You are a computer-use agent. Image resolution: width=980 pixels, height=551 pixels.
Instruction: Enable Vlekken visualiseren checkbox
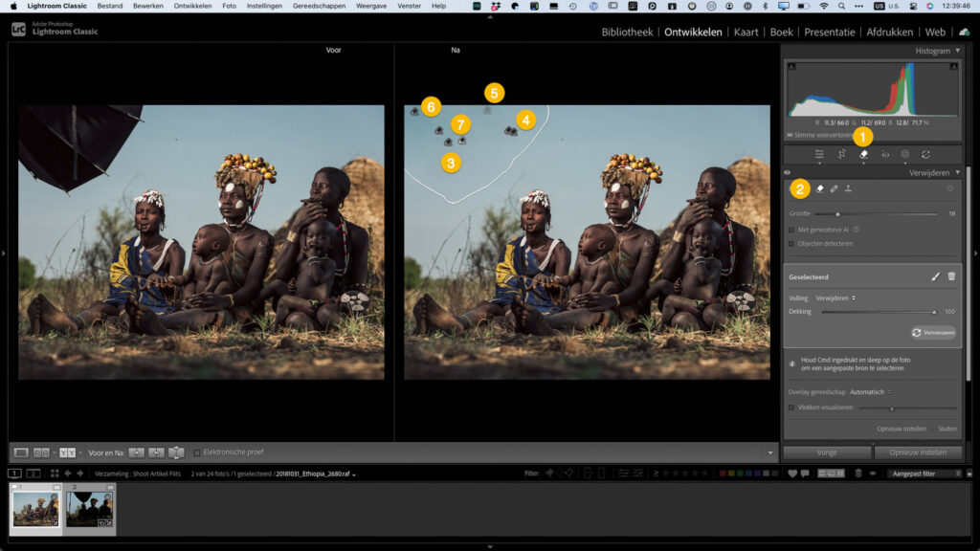pyautogui.click(x=791, y=408)
